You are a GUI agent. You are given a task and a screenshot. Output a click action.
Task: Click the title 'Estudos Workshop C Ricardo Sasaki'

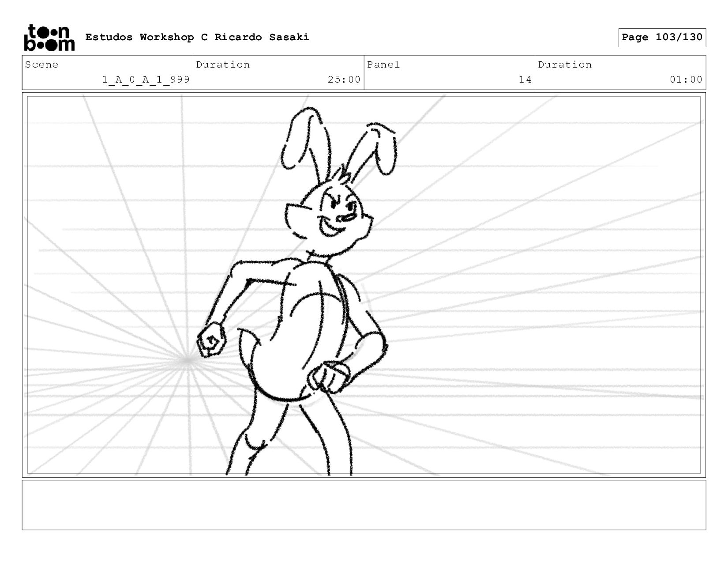(x=197, y=37)
